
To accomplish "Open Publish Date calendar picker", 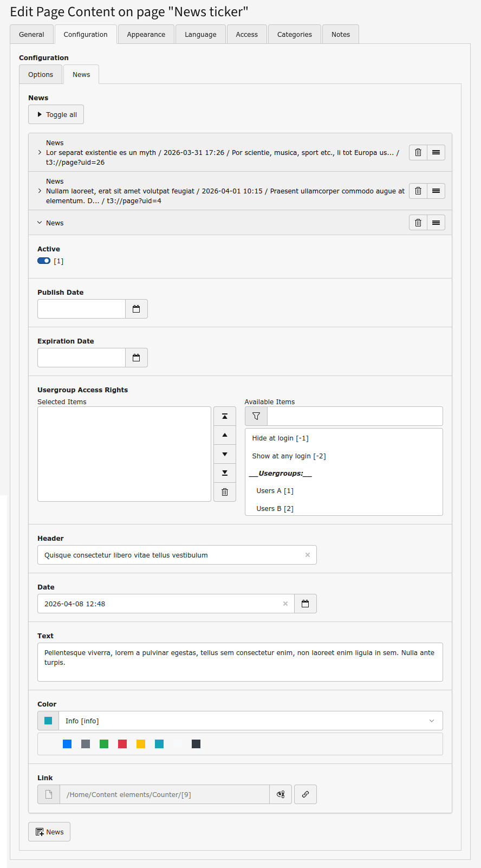I will 136,309.
